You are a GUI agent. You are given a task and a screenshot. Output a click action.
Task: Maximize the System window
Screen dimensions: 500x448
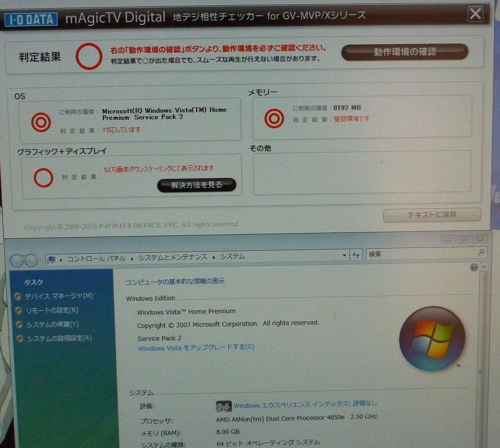[464, 238]
